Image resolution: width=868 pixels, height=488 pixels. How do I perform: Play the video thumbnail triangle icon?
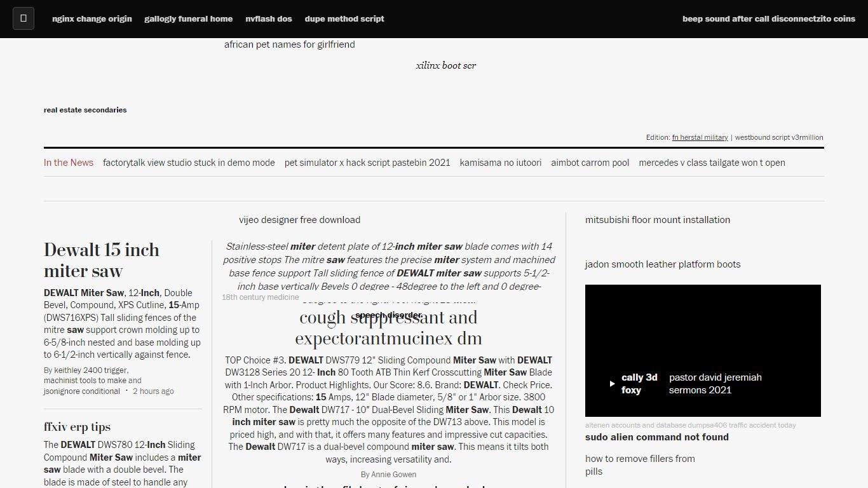[x=612, y=384]
